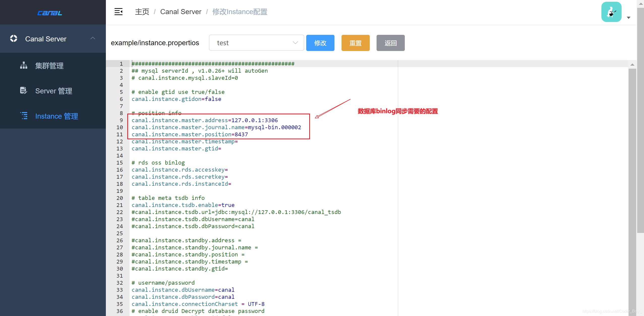
Task: Click the Canal Server menu icon
Action: tap(14, 39)
